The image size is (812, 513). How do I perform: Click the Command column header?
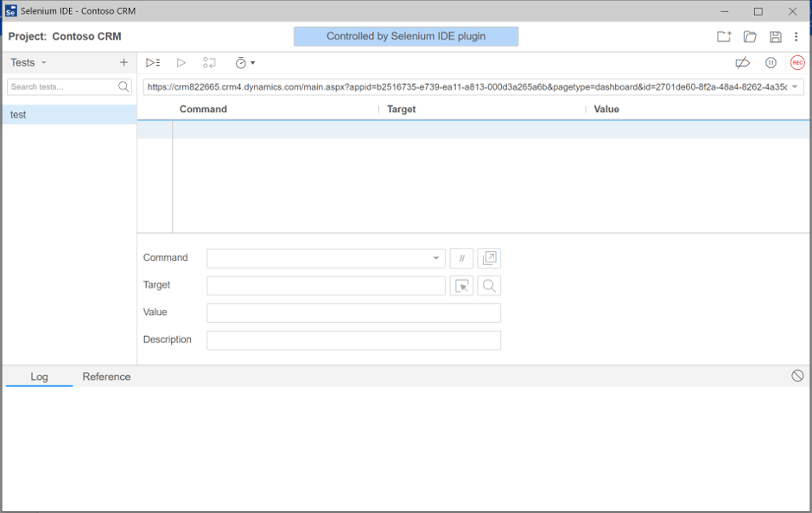(x=203, y=109)
